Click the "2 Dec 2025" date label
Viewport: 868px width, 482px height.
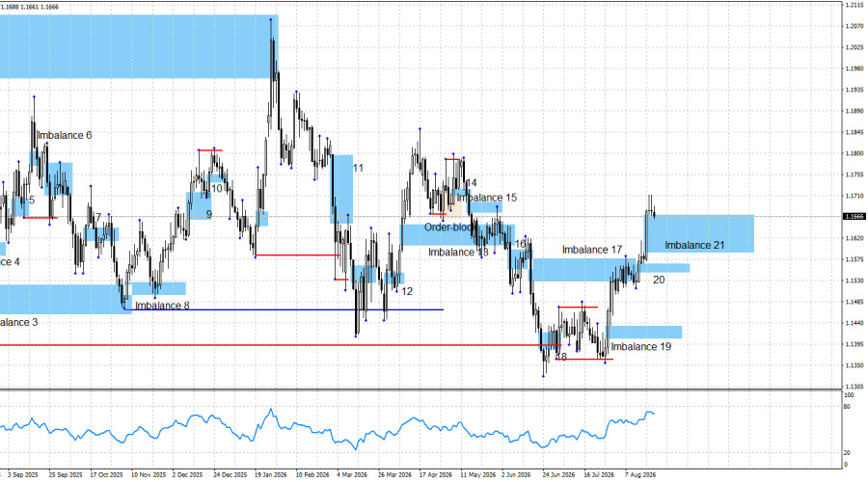point(188,475)
